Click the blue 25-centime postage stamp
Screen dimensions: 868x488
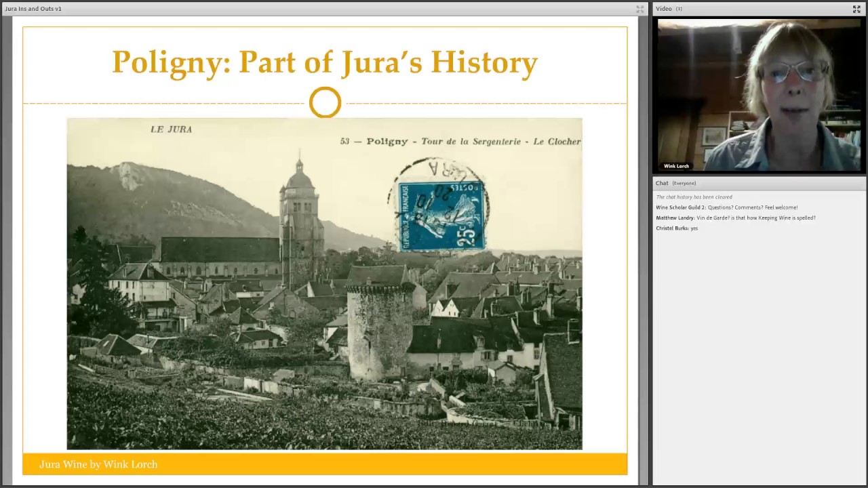pyautogui.click(x=442, y=216)
